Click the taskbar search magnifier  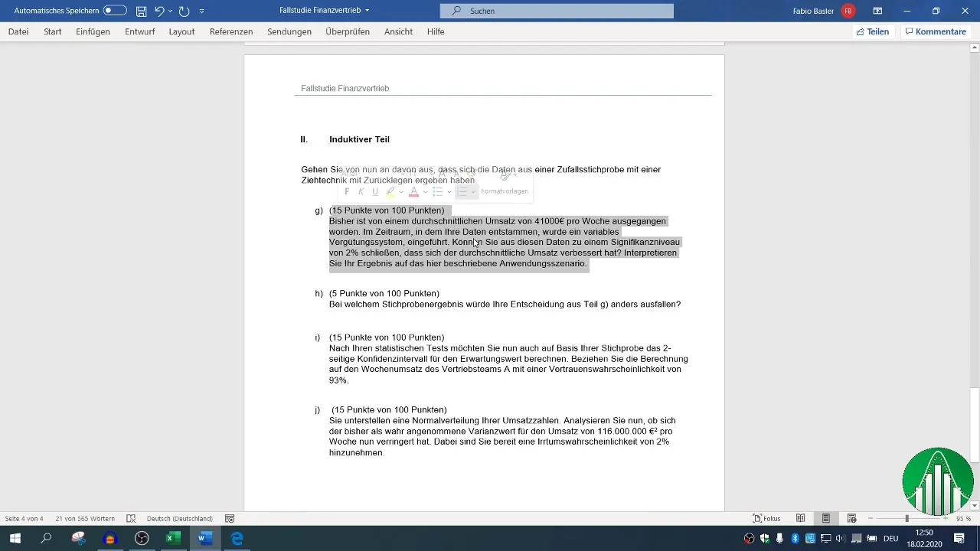[x=46, y=538]
